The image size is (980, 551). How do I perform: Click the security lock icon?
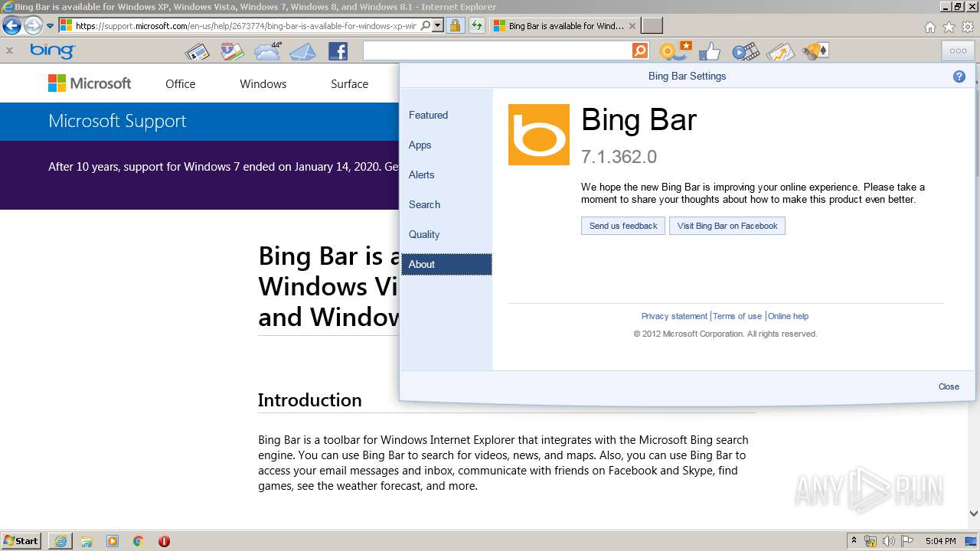click(455, 26)
